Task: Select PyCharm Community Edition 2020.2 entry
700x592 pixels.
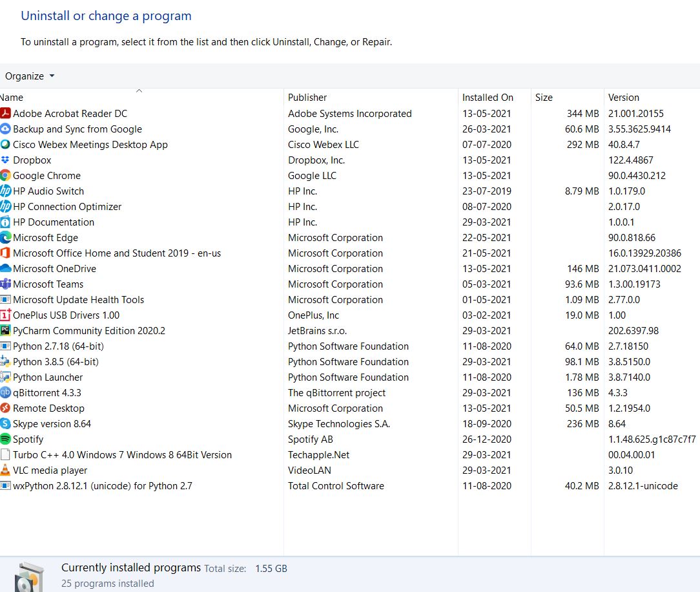Action: (89, 331)
